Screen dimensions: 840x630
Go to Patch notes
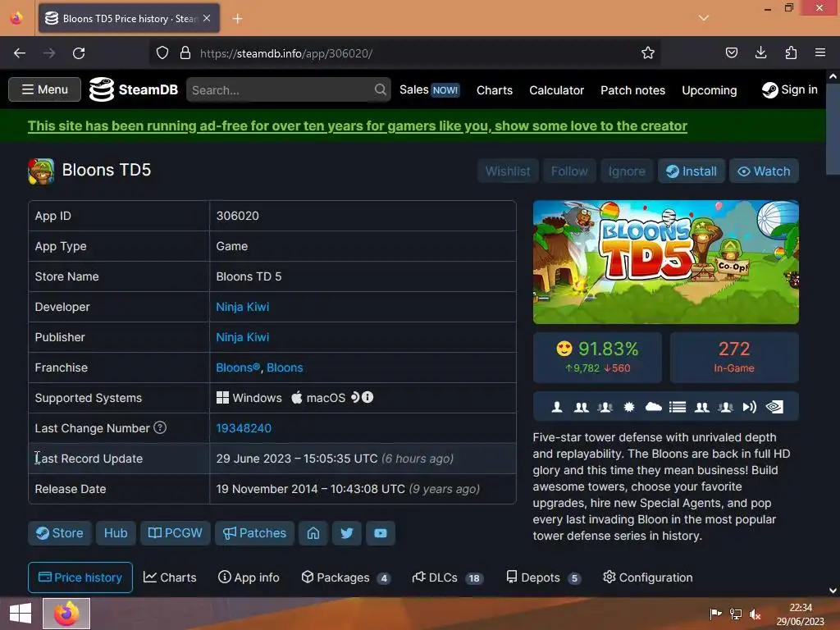[x=632, y=90]
